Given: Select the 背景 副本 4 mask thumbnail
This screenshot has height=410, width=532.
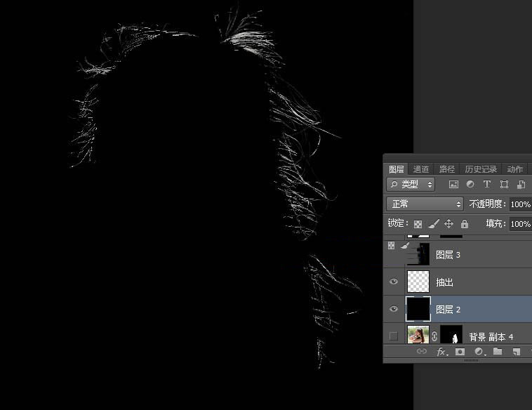Looking at the screenshot, I should tap(451, 336).
